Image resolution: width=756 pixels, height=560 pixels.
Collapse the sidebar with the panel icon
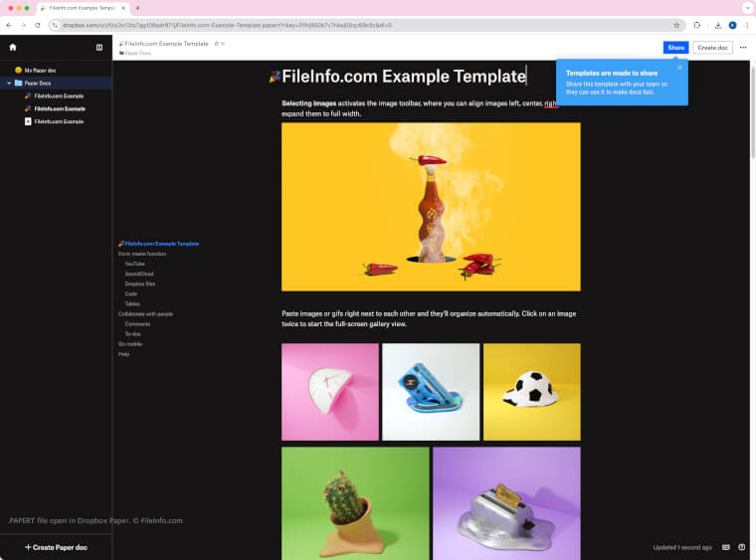(x=98, y=47)
